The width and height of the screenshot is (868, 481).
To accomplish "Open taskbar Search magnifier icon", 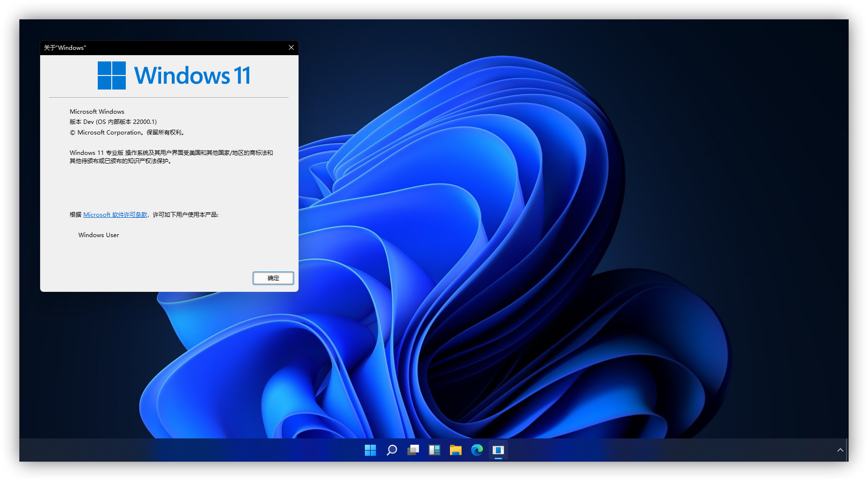I will pyautogui.click(x=392, y=450).
